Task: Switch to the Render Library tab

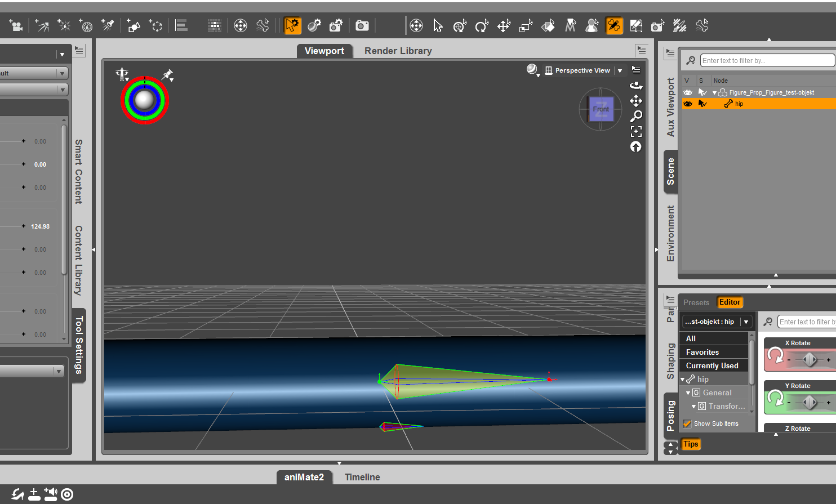Action: tap(398, 51)
